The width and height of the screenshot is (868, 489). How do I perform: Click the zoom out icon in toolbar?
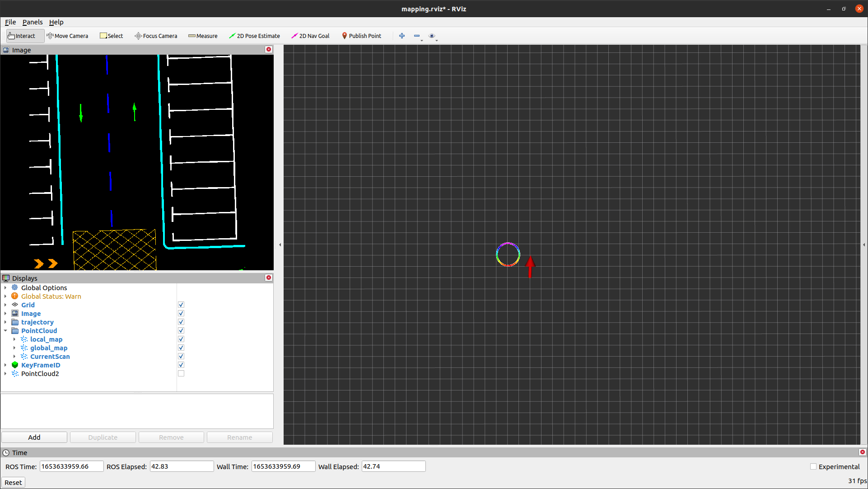click(417, 36)
